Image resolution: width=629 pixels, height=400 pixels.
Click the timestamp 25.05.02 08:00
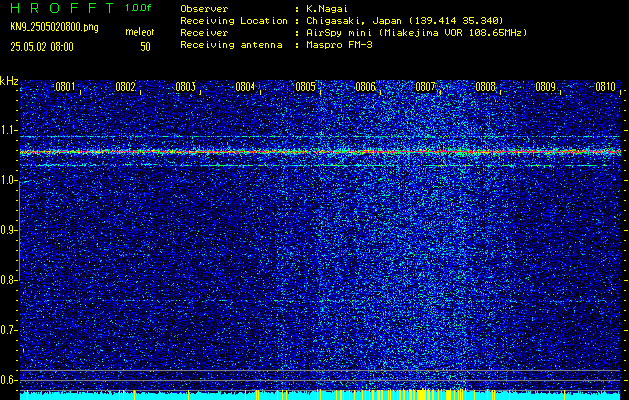pos(42,47)
